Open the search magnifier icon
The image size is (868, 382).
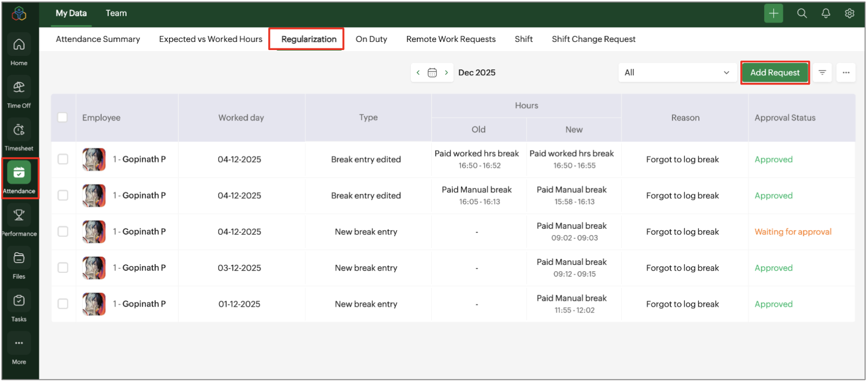(802, 13)
